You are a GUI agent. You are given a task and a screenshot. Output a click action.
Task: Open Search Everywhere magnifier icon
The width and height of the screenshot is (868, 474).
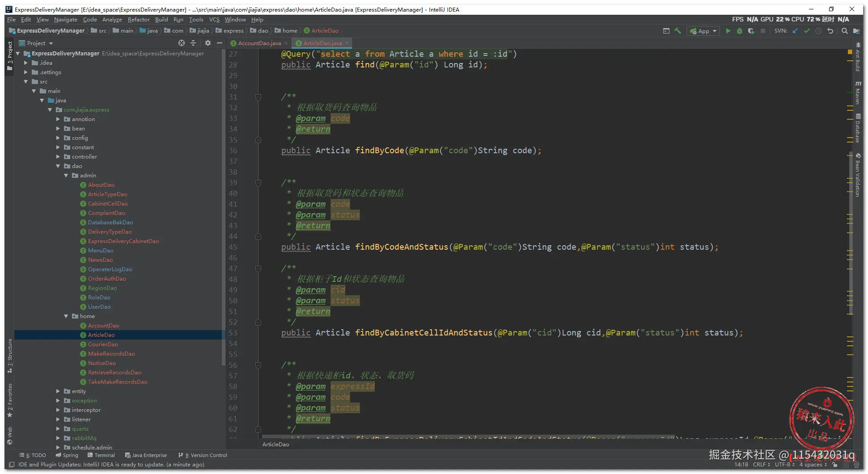[x=844, y=31]
